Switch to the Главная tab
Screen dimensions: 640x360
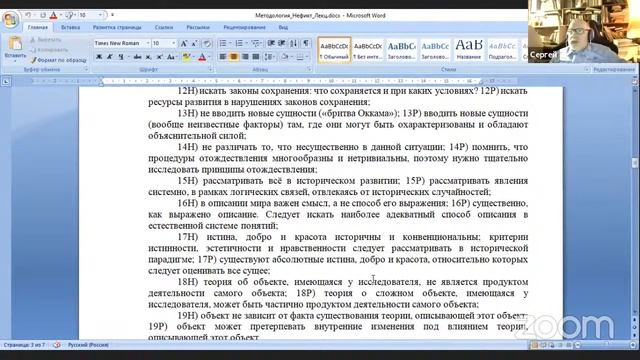38,27
